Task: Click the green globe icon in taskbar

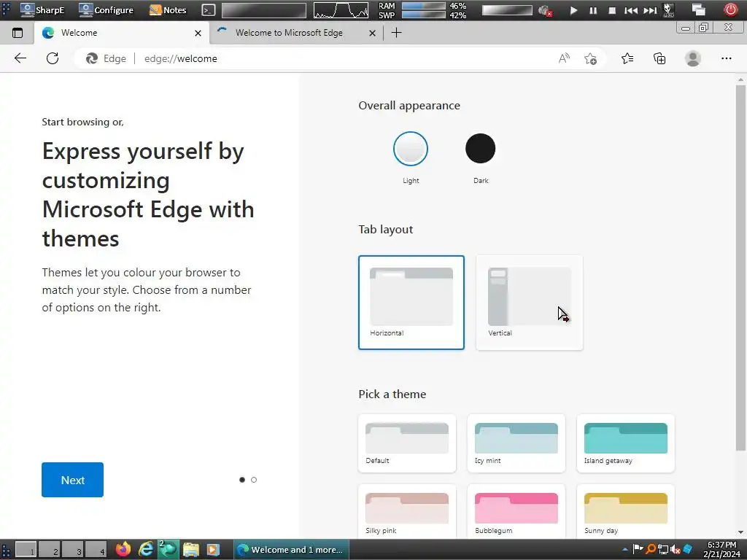Action: [x=168, y=549]
